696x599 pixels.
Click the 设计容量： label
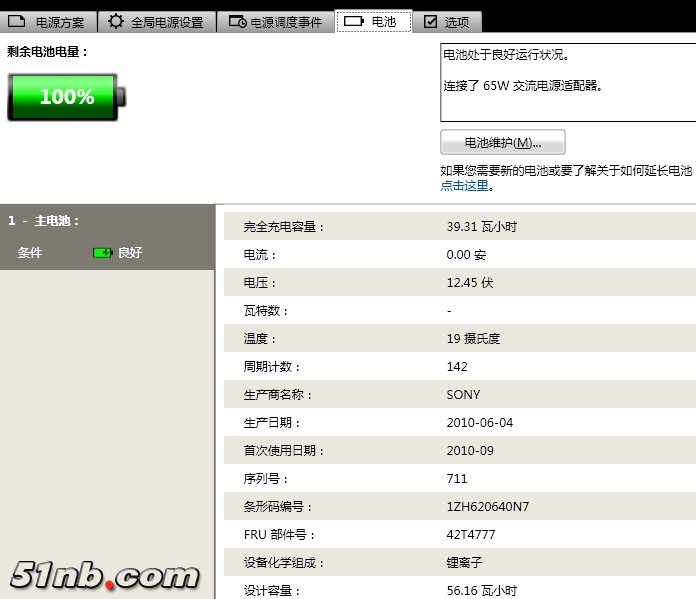272,591
